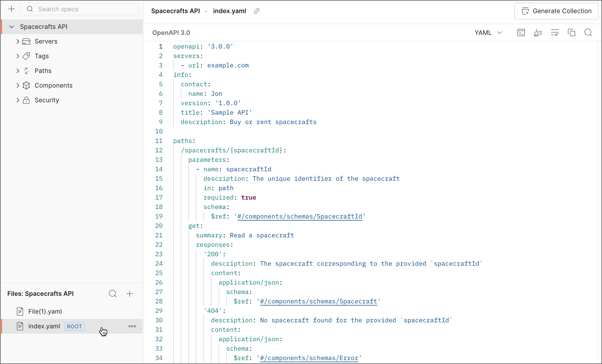Format the document using the broom icon
602x364 pixels.
(x=538, y=33)
